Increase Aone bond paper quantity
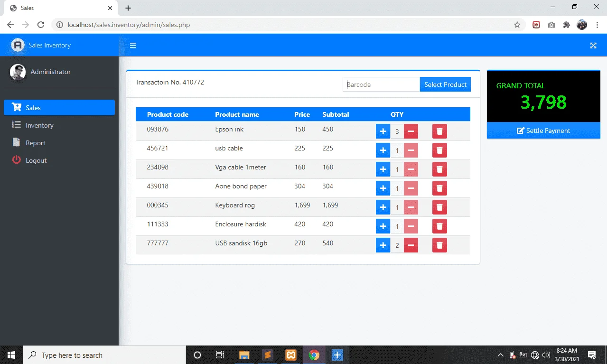 coord(383,188)
